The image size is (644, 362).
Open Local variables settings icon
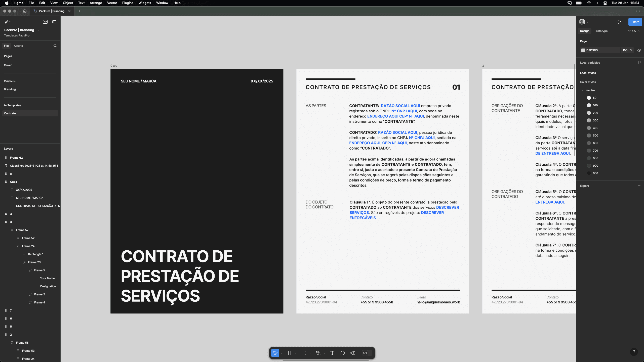(x=639, y=63)
